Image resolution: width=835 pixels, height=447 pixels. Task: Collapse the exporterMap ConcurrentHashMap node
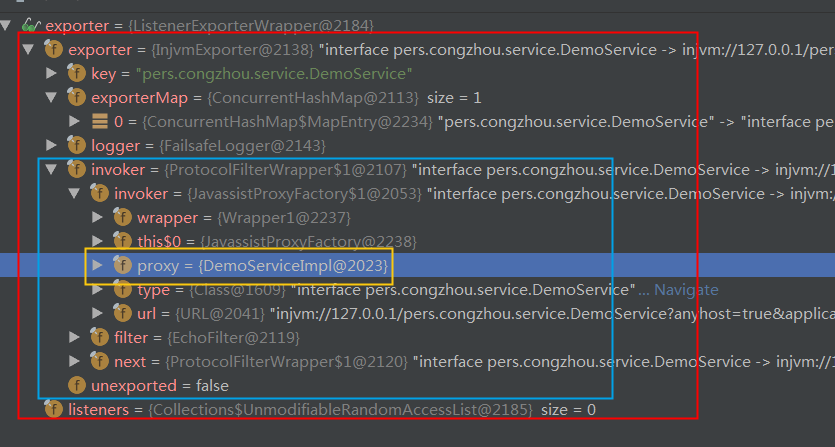tap(52, 97)
